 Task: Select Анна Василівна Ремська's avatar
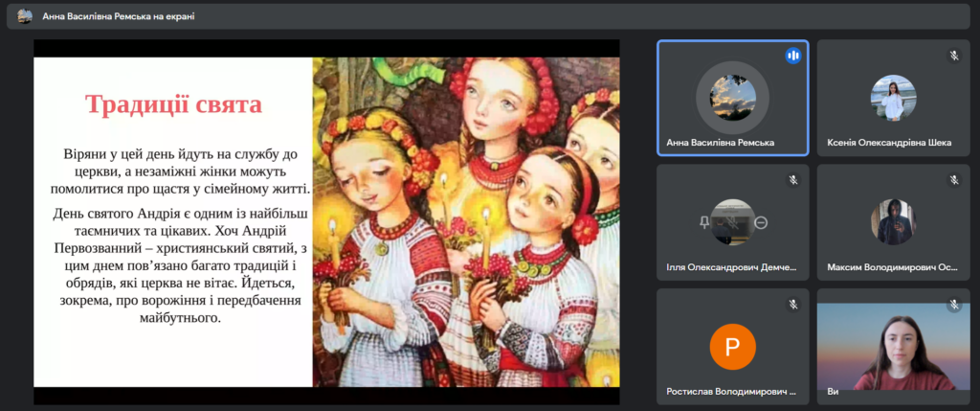732,98
